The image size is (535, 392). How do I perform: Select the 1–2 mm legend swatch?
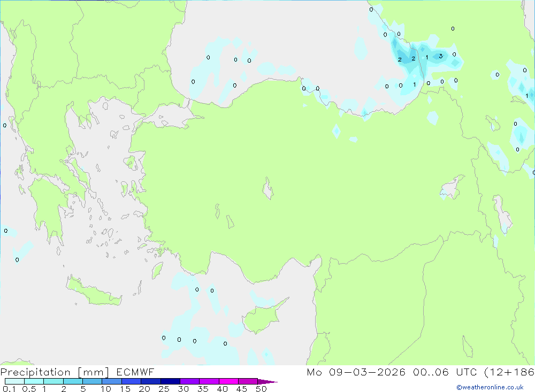[x=53, y=381]
